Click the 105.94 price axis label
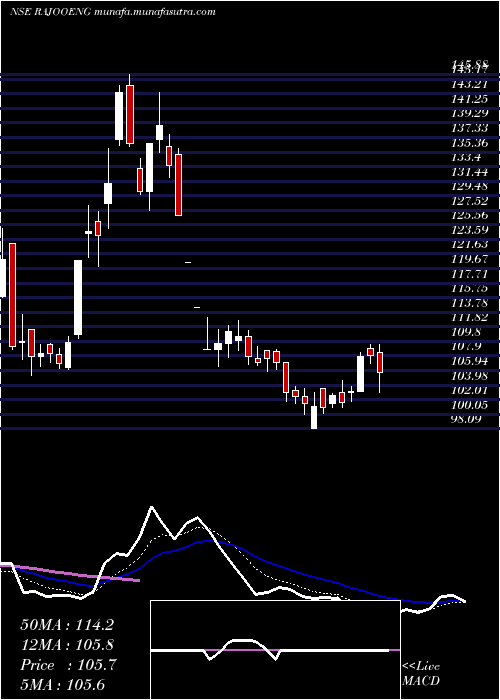The image size is (500, 700). [x=469, y=361]
